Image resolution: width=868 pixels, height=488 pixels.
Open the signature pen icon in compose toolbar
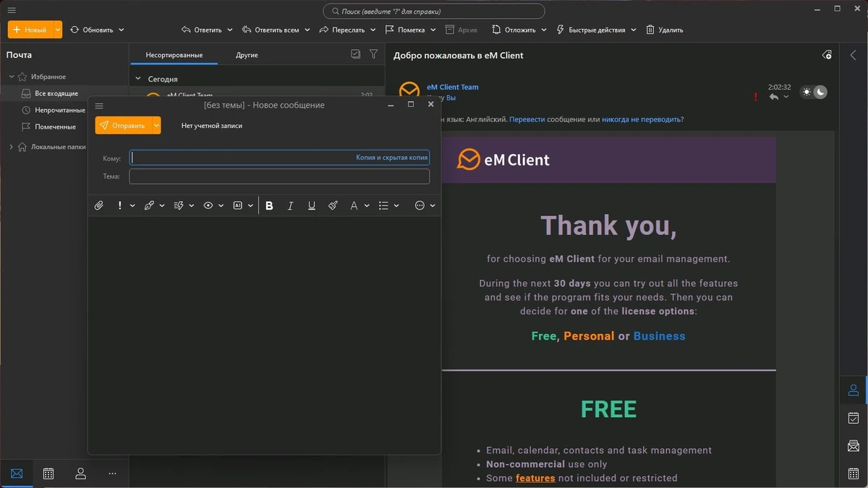tap(149, 205)
